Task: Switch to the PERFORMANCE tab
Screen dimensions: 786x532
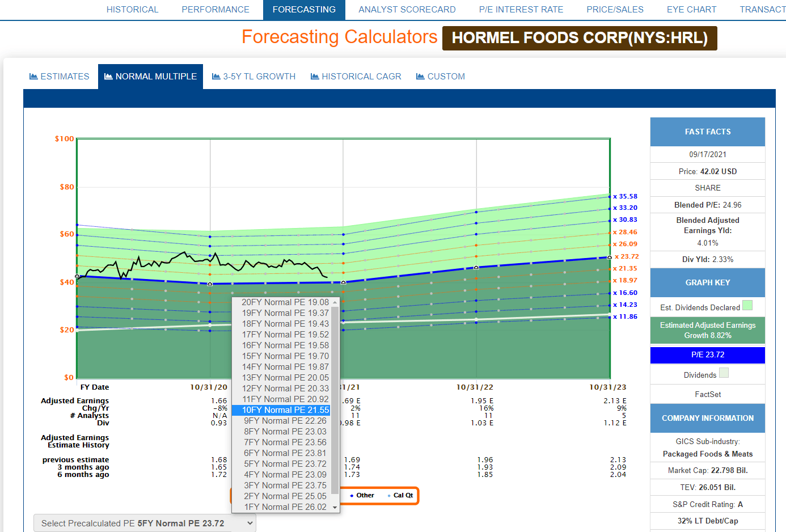Action: point(215,10)
